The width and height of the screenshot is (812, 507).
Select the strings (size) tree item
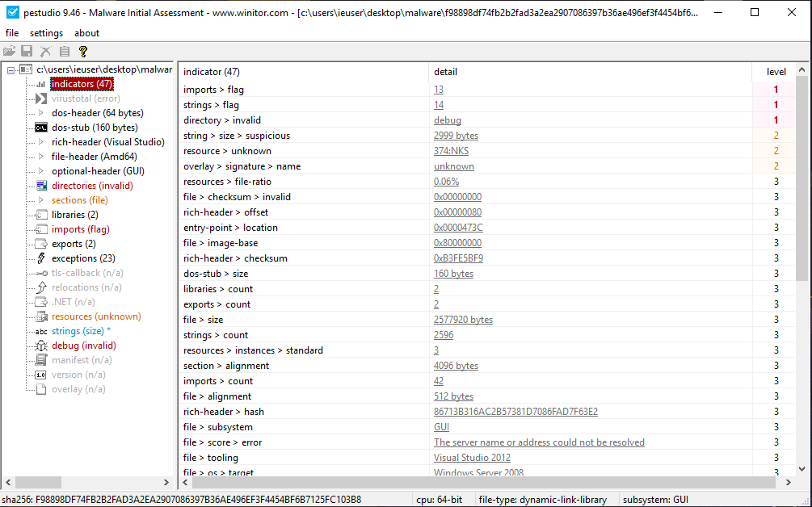(81, 330)
